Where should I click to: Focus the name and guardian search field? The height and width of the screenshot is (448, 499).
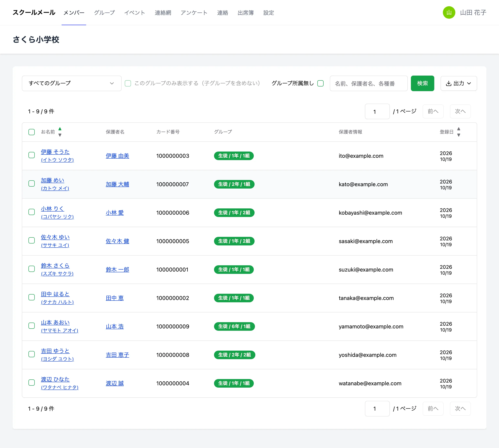(x=369, y=83)
